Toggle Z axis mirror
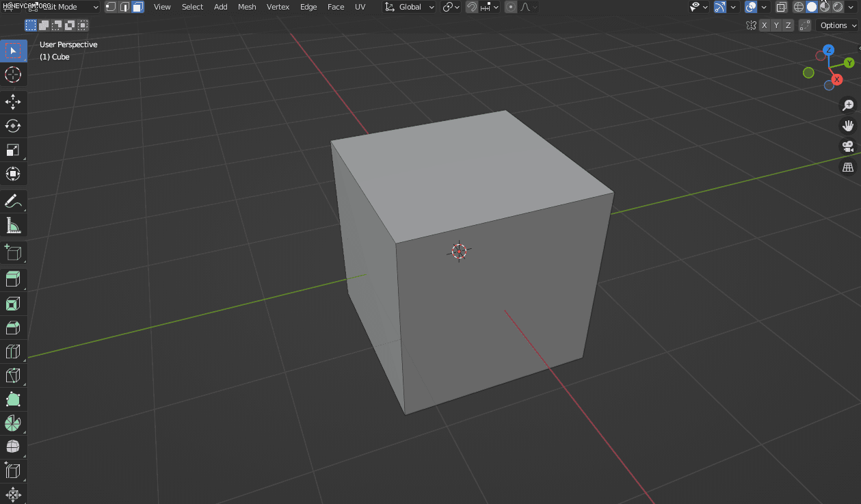861x504 pixels. pyautogui.click(x=788, y=25)
